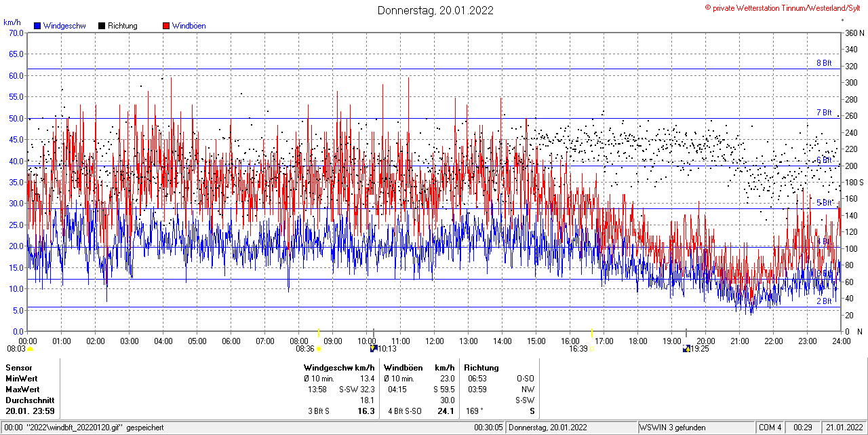Click the 70.0 value on speed axis
Image resolution: width=868 pixels, height=435 pixels.
coord(16,33)
